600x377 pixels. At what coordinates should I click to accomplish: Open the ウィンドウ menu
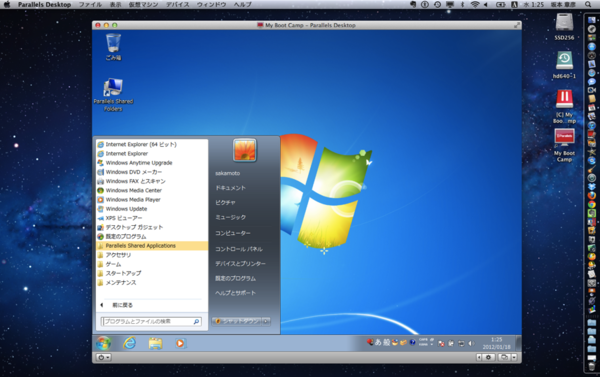211,5
